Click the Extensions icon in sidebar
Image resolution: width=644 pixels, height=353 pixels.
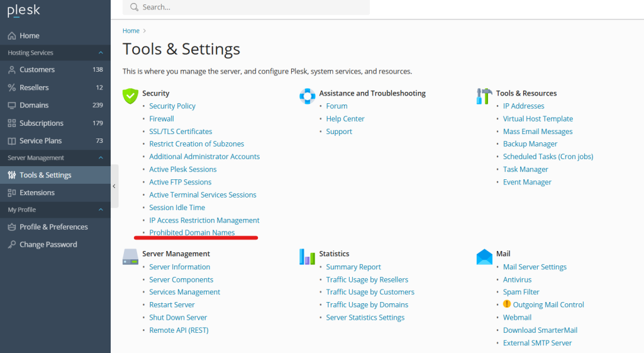click(12, 193)
